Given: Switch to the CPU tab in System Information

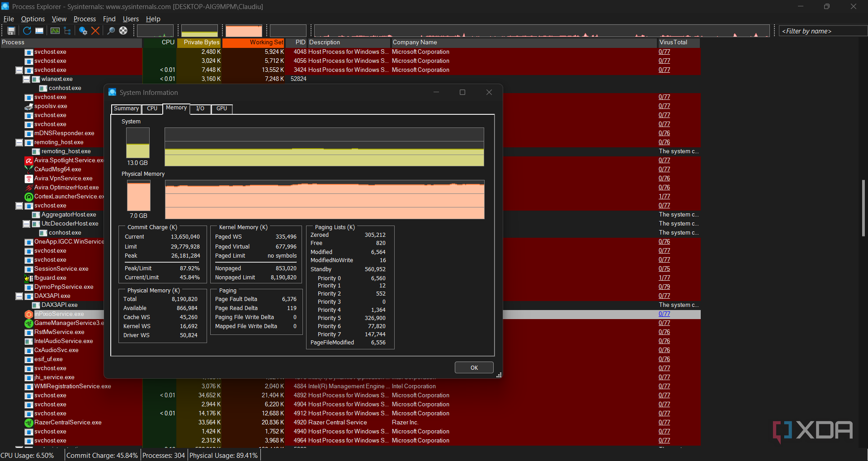Looking at the screenshot, I should point(152,109).
